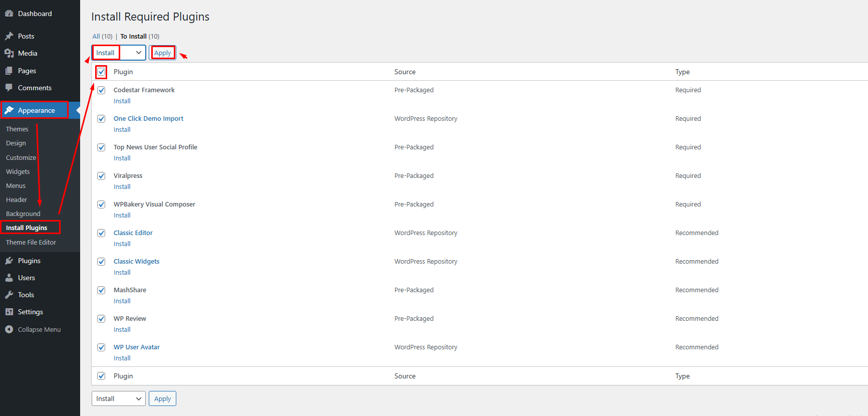868x416 pixels.
Task: Open the Users menu
Action: 27,278
